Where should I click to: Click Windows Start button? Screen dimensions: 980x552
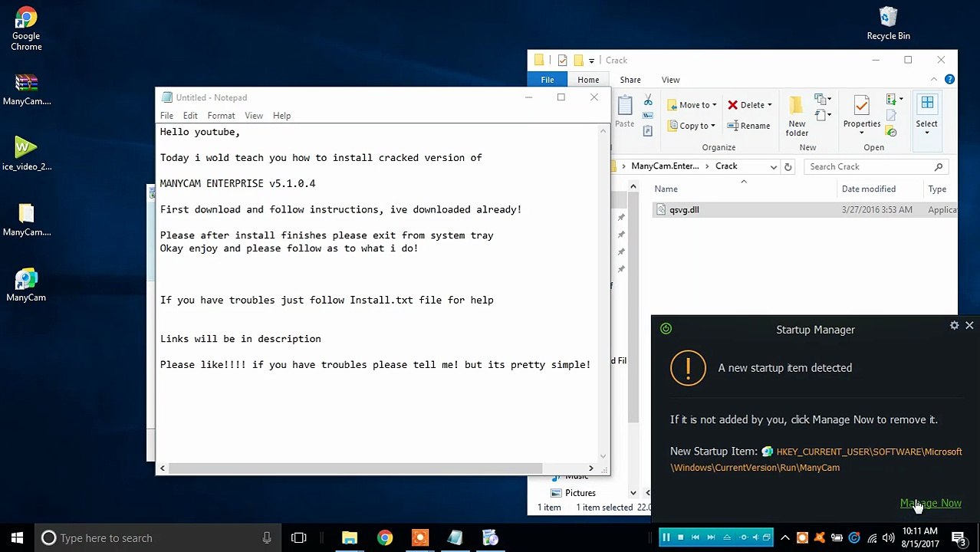pos(17,537)
